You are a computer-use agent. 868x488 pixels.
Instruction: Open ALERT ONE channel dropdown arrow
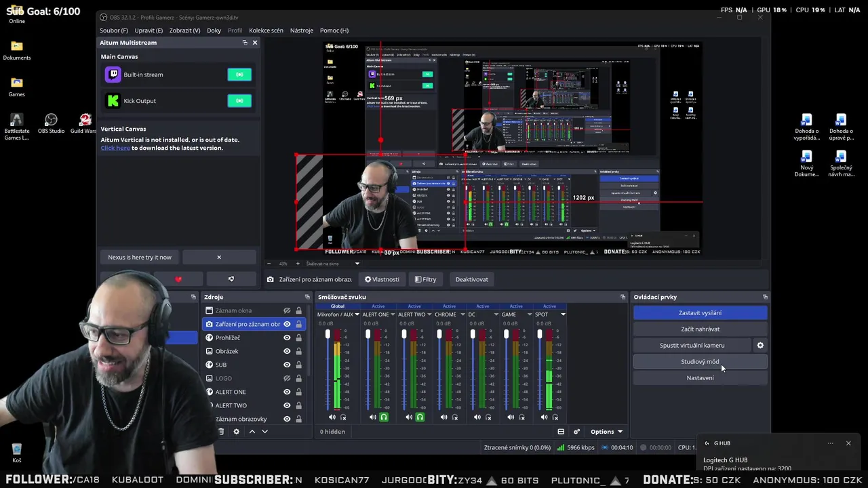[x=393, y=314]
